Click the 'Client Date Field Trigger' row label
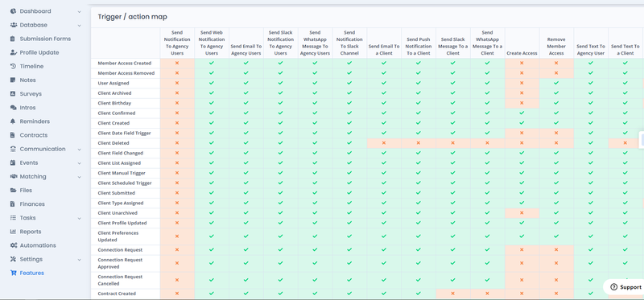The height and width of the screenshot is (300, 644). pyautogui.click(x=125, y=133)
